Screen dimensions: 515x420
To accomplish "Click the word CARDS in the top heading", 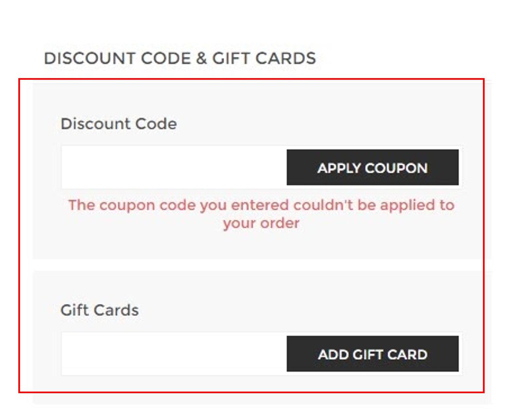I will 286,59.
